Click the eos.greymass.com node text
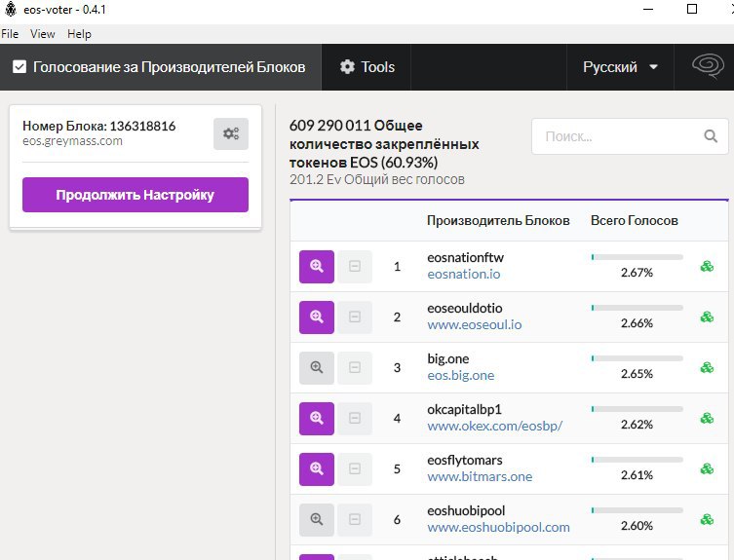Image resolution: width=734 pixels, height=560 pixels. click(72, 141)
